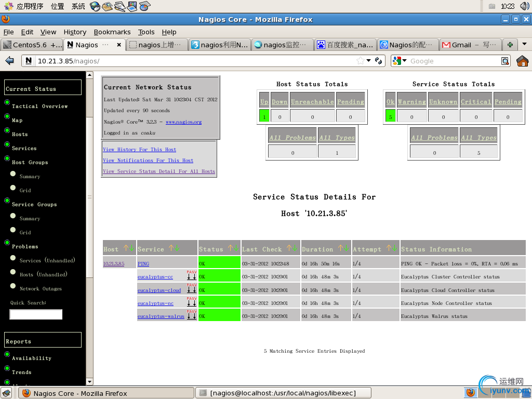The height and width of the screenshot is (399, 532).
Task: Click the PASV icon for eucalyptus-cc
Action: [191, 275]
